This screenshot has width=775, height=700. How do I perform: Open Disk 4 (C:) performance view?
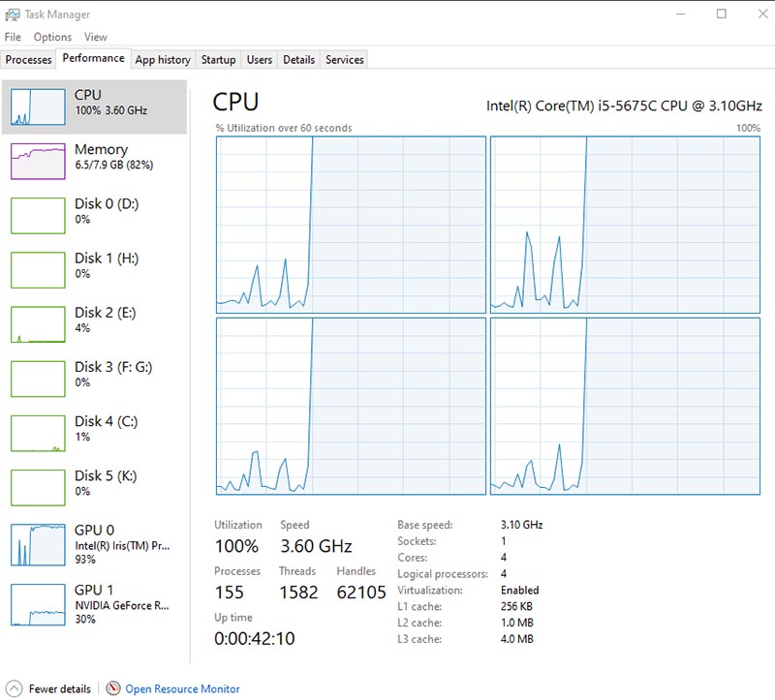click(94, 433)
